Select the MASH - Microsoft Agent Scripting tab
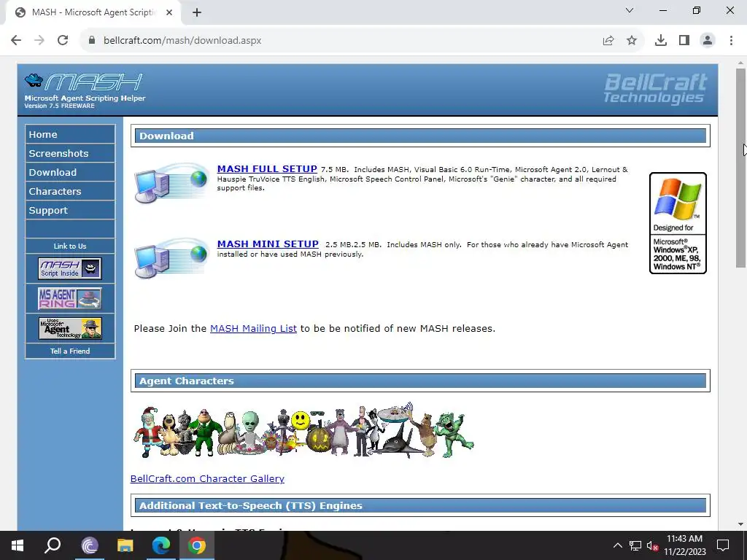Screen dimensions: 747x560 [93, 12]
